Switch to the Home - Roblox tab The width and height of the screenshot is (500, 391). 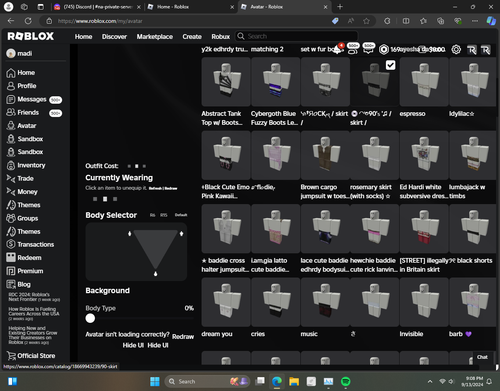point(190,7)
